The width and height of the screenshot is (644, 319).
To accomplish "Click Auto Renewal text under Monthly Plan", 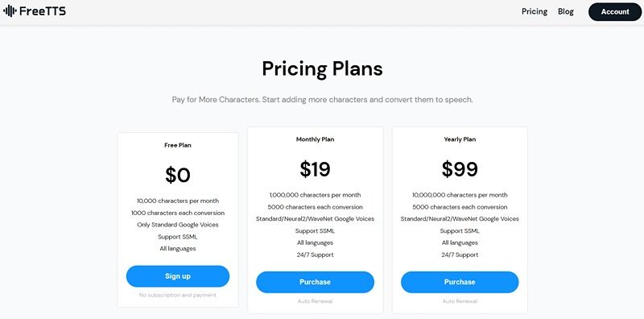I will pyautogui.click(x=315, y=301).
